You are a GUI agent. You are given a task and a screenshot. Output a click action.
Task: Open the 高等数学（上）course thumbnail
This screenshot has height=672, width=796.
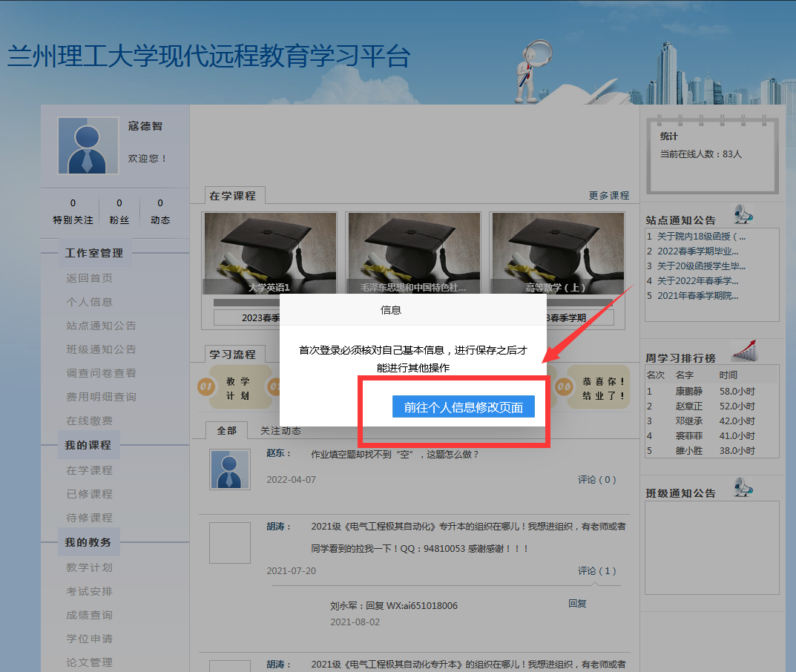(556, 254)
